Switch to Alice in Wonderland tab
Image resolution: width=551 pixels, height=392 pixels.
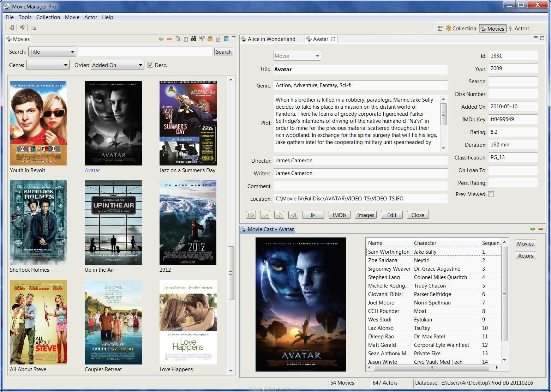pos(271,39)
